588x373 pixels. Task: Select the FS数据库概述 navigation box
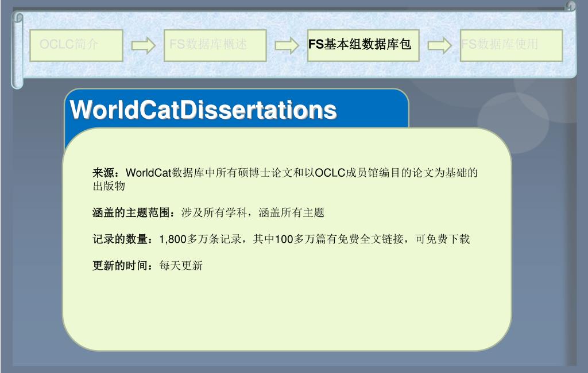[x=215, y=45]
